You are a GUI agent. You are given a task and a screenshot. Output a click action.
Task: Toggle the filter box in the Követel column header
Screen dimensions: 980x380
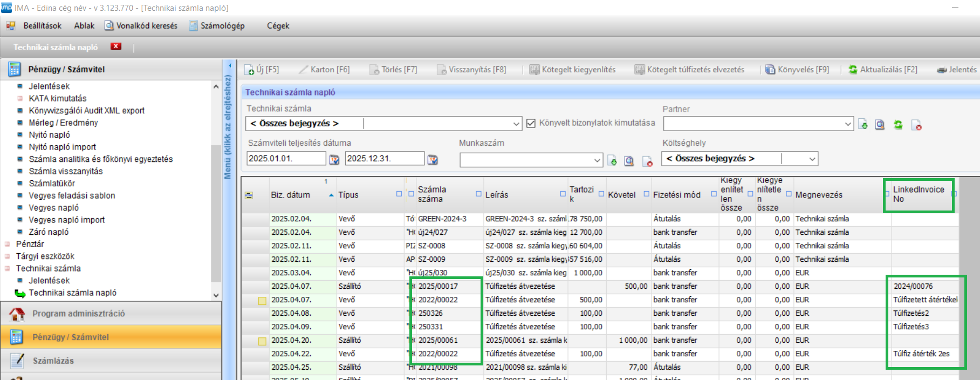coord(646,194)
